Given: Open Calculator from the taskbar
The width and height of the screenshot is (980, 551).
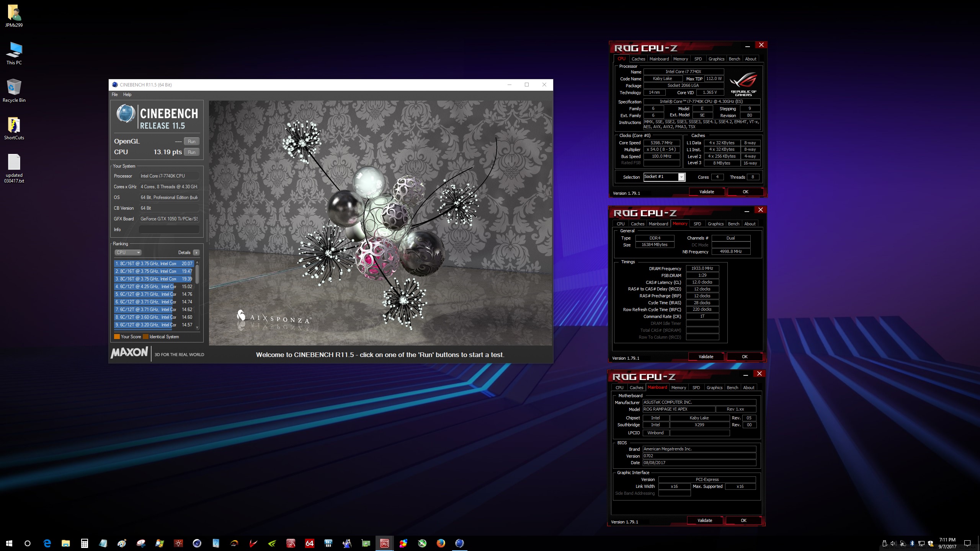Looking at the screenshot, I should [x=85, y=543].
